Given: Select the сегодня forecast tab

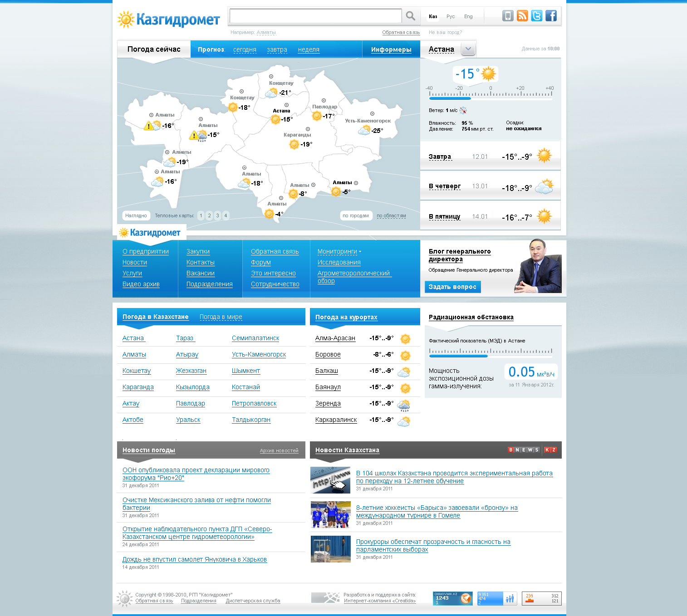Looking at the screenshot, I should pos(245,49).
